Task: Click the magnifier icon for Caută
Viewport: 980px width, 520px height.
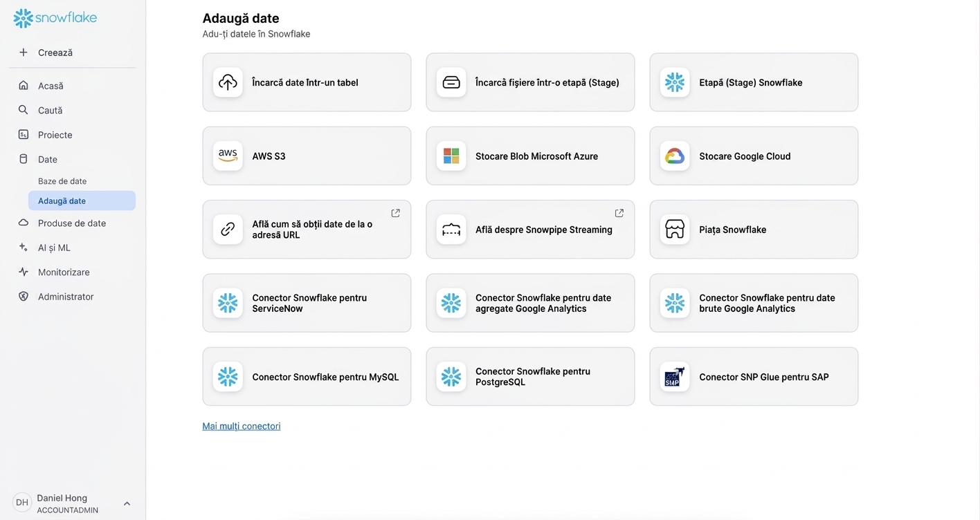Action: [24, 110]
